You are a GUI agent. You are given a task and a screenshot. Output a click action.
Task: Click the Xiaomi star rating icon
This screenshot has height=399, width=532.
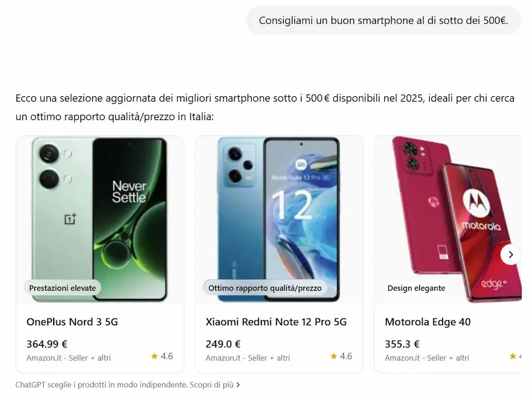tap(333, 356)
